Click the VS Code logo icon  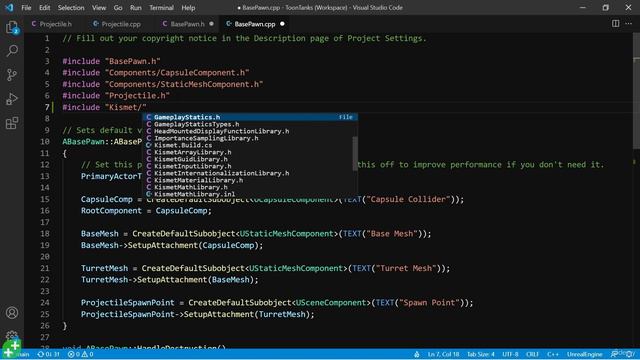9,7
